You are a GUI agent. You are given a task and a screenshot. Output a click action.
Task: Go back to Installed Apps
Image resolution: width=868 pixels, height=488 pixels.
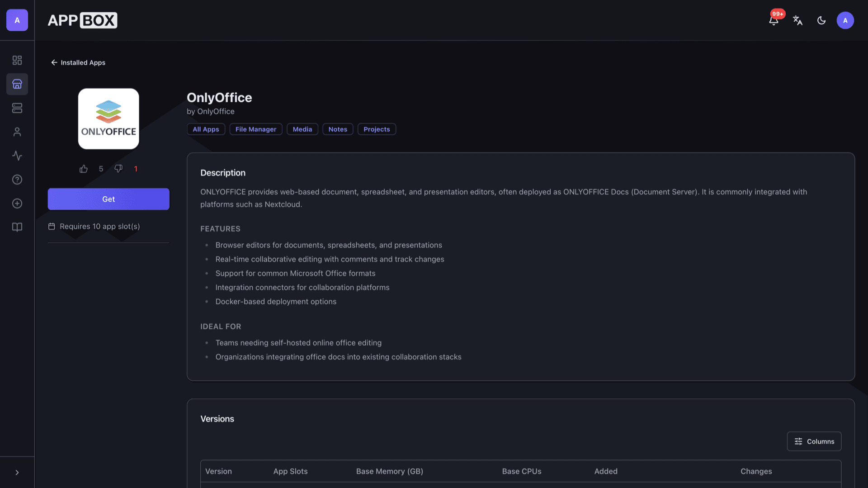pos(78,62)
